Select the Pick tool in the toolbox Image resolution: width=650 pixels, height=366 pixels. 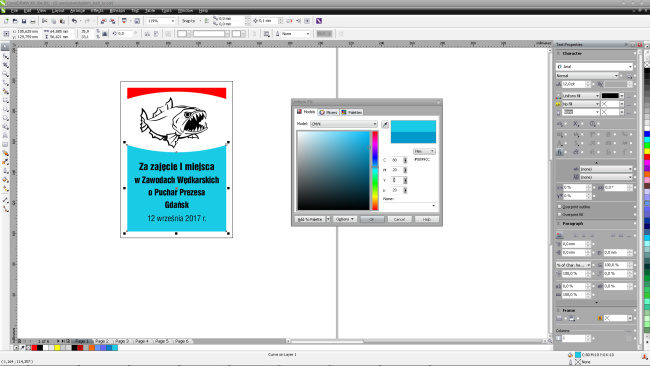point(5,47)
